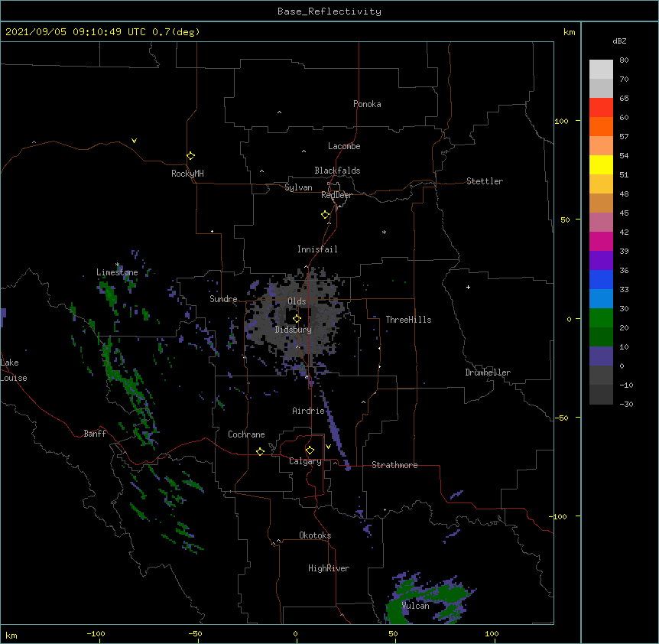Click the 100 tick label on right axis
Viewport: 659px width, 644px height.
561,121
